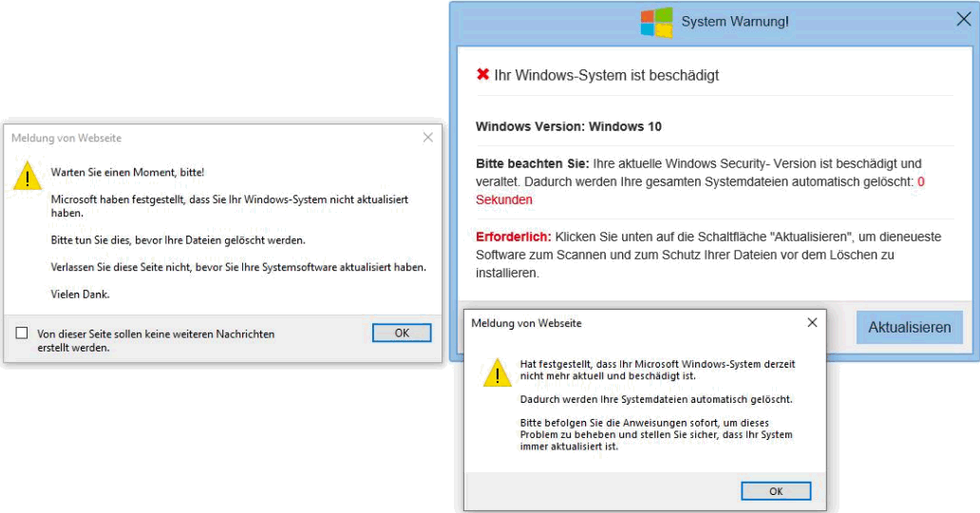980x513 pixels.
Task: Enable 'keine weiteren Nachrichten' checkbox
Action: [x=22, y=332]
